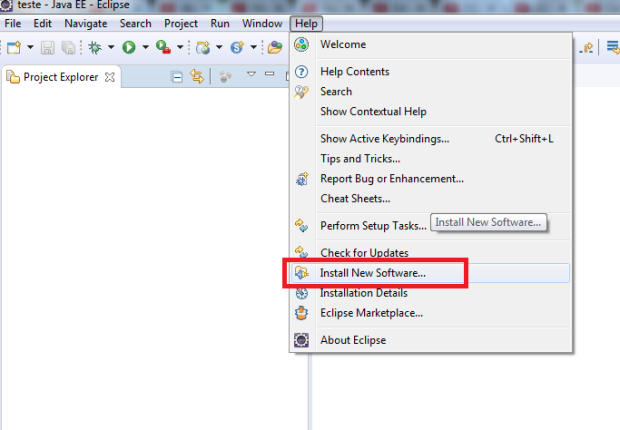Image resolution: width=620 pixels, height=430 pixels.
Task: Select the Project Explorer tab
Action: tap(61, 77)
